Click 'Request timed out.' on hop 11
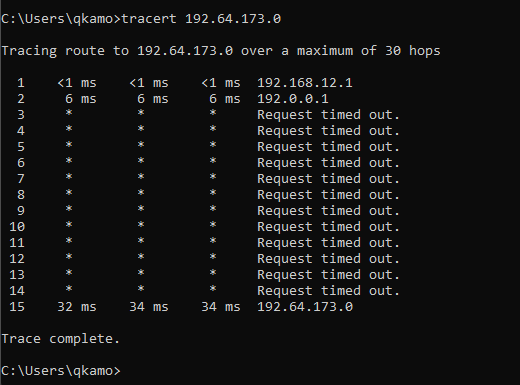The height and width of the screenshot is (385, 520). pyautogui.click(x=328, y=243)
